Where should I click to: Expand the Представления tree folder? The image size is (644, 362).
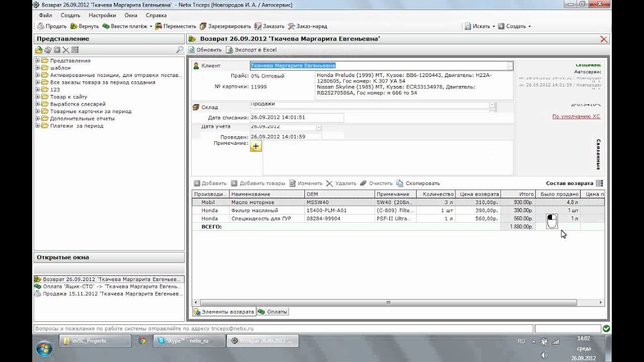37,61
